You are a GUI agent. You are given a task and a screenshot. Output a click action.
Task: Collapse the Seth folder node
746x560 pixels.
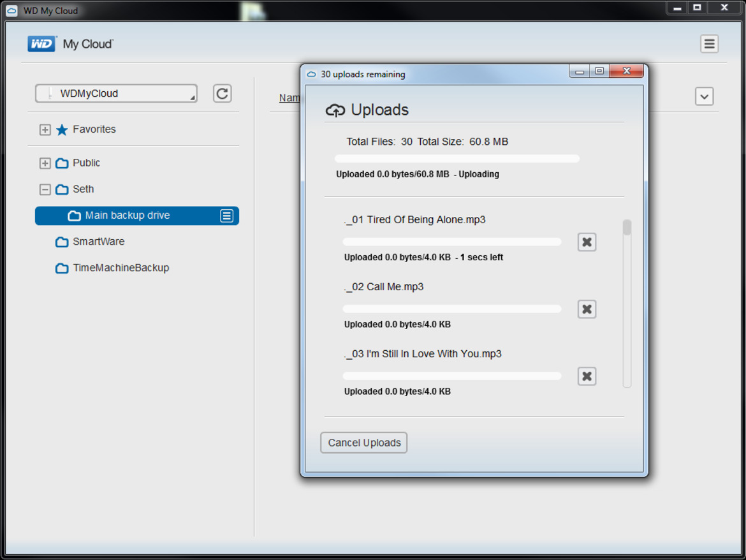pos(45,189)
